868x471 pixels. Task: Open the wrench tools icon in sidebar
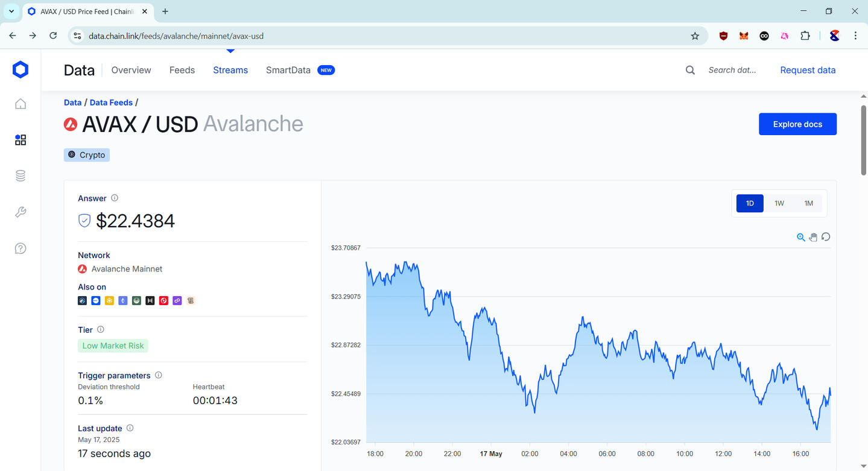pos(21,212)
